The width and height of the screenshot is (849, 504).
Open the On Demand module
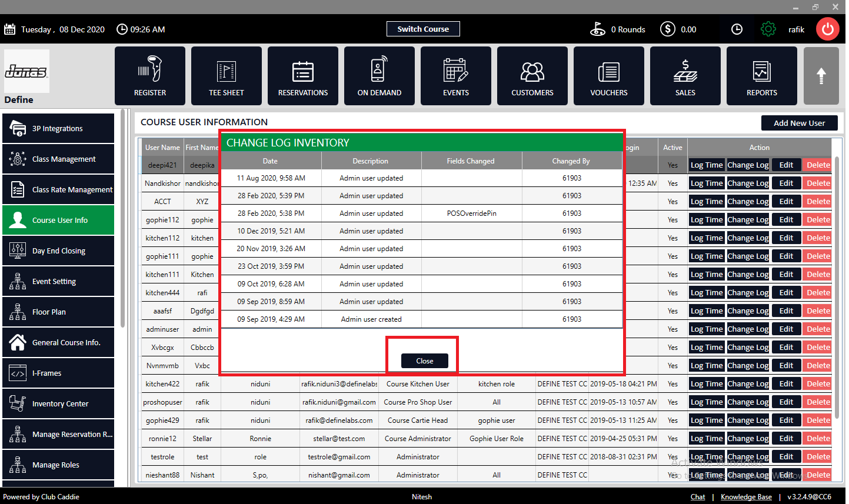click(379, 76)
